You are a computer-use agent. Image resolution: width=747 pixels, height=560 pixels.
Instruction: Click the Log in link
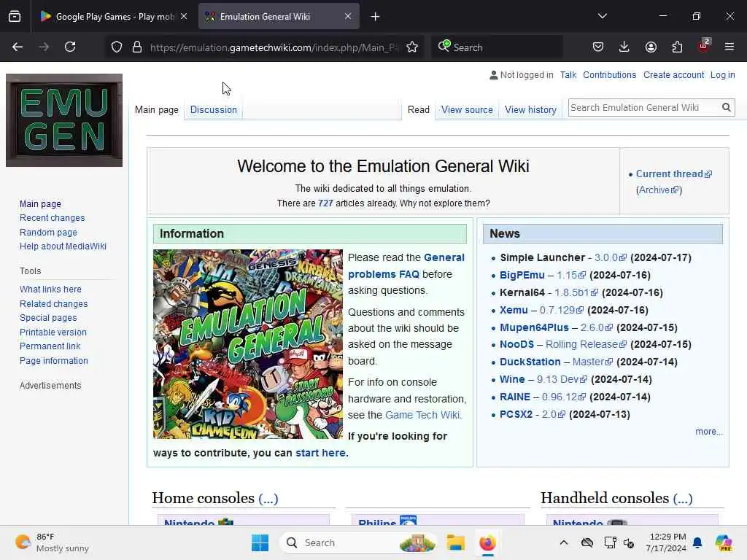point(722,75)
